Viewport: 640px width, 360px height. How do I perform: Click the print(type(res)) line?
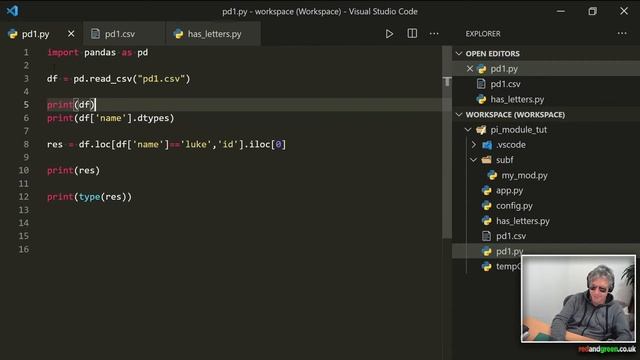89,197
